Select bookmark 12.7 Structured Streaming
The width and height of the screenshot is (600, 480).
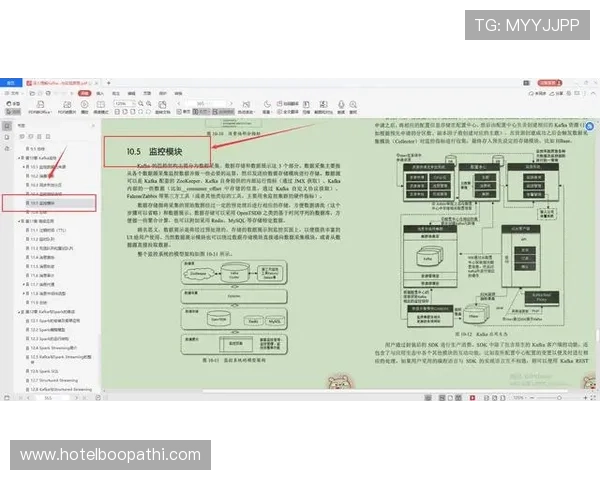(x=54, y=380)
